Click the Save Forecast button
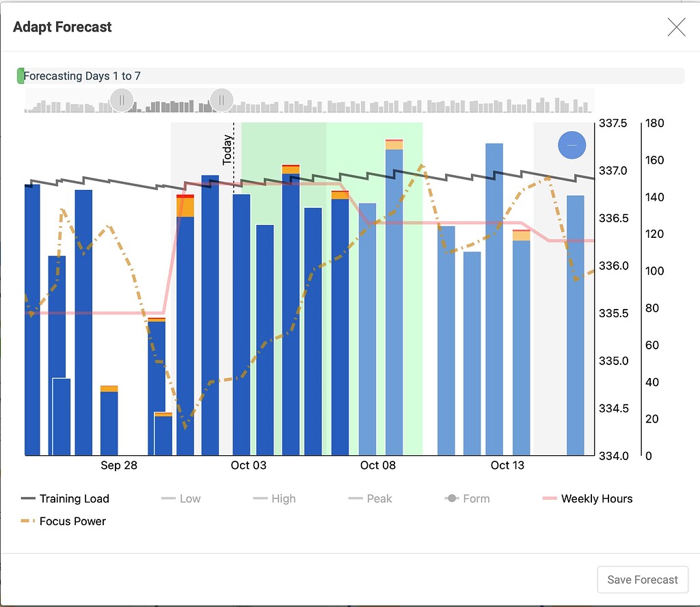The height and width of the screenshot is (607, 700). (x=642, y=579)
